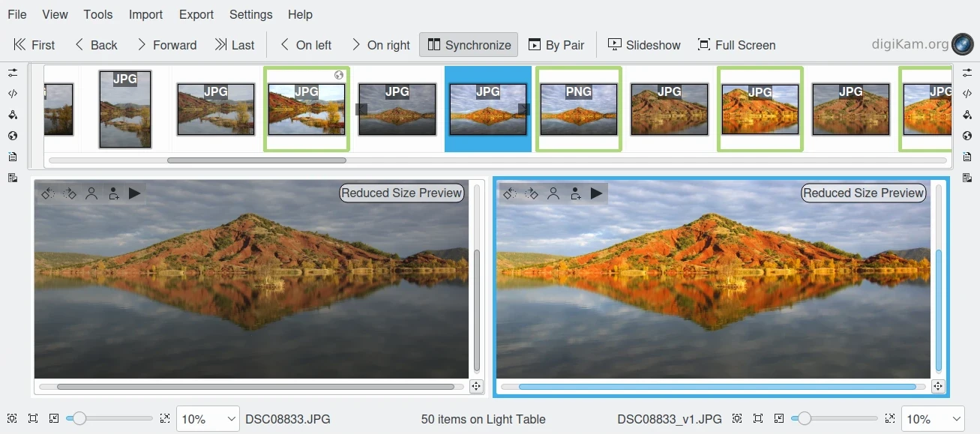Open the Colors tab in the left sidebar
Image resolution: width=980 pixels, height=434 pixels.
point(13,115)
